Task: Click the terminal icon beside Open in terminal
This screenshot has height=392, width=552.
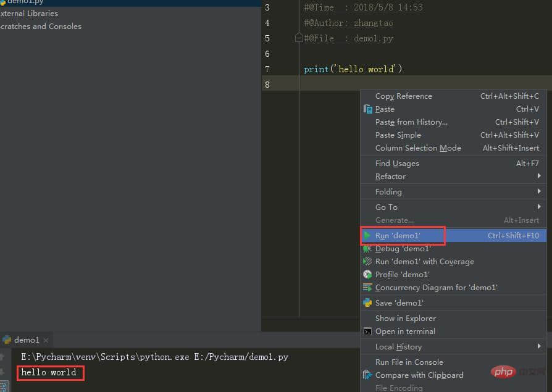Action: click(367, 332)
